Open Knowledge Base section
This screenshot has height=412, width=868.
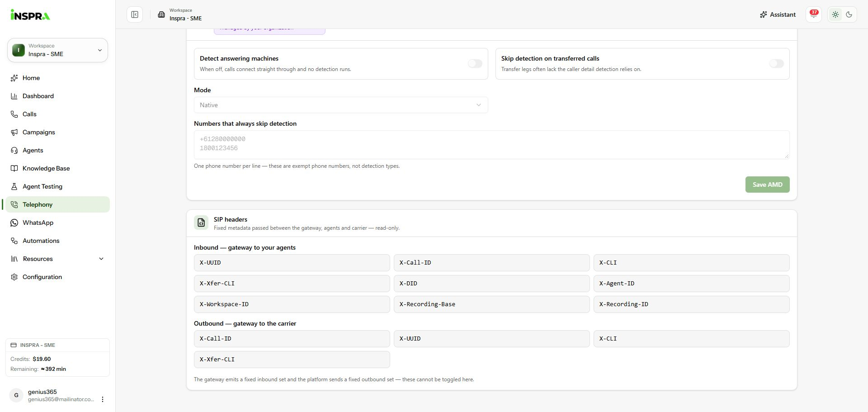tap(57, 168)
